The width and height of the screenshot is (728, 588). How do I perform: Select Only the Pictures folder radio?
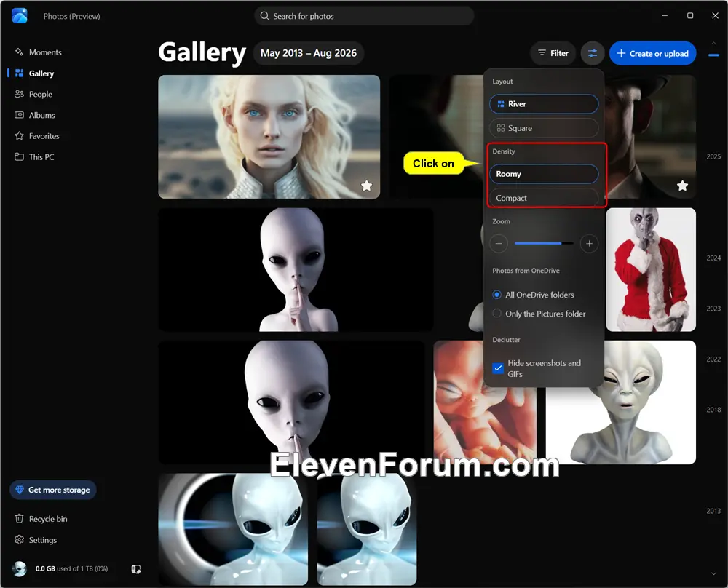[x=496, y=313]
